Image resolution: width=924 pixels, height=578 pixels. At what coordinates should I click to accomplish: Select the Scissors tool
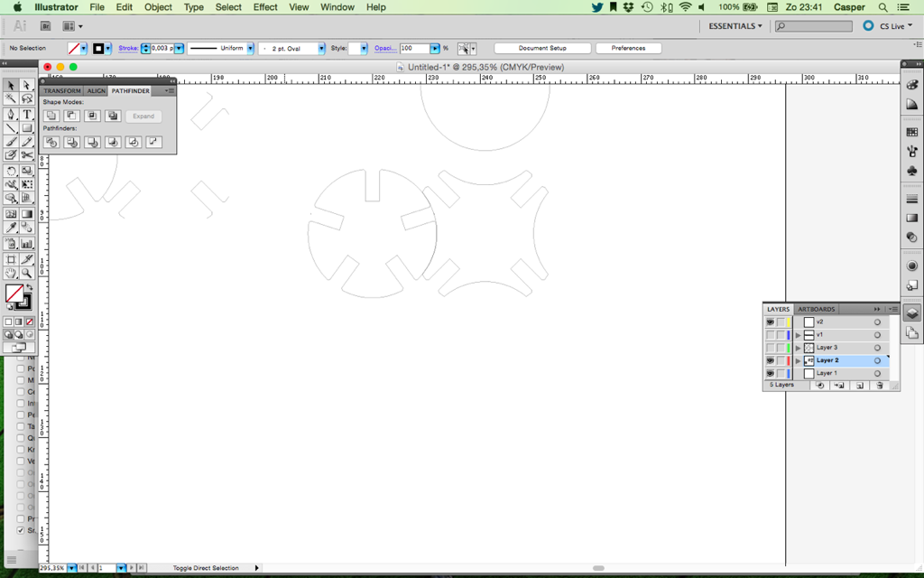pos(26,155)
